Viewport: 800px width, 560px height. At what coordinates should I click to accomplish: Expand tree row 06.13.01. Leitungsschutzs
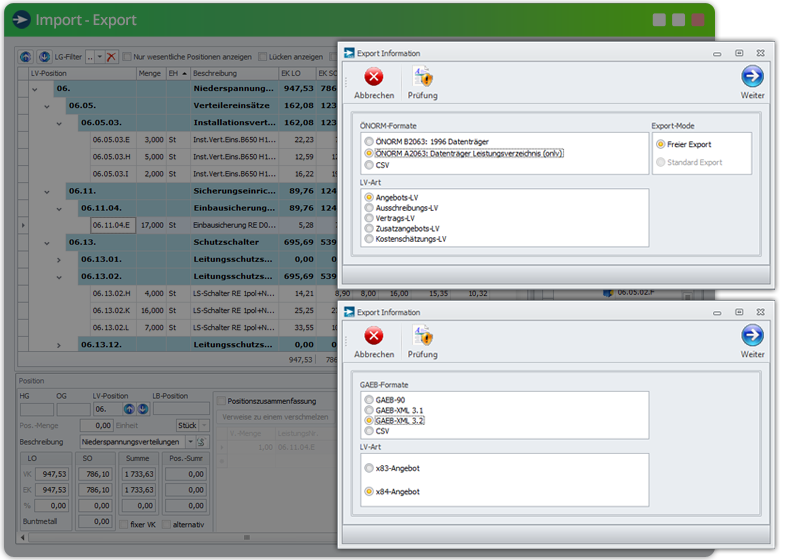point(59,260)
